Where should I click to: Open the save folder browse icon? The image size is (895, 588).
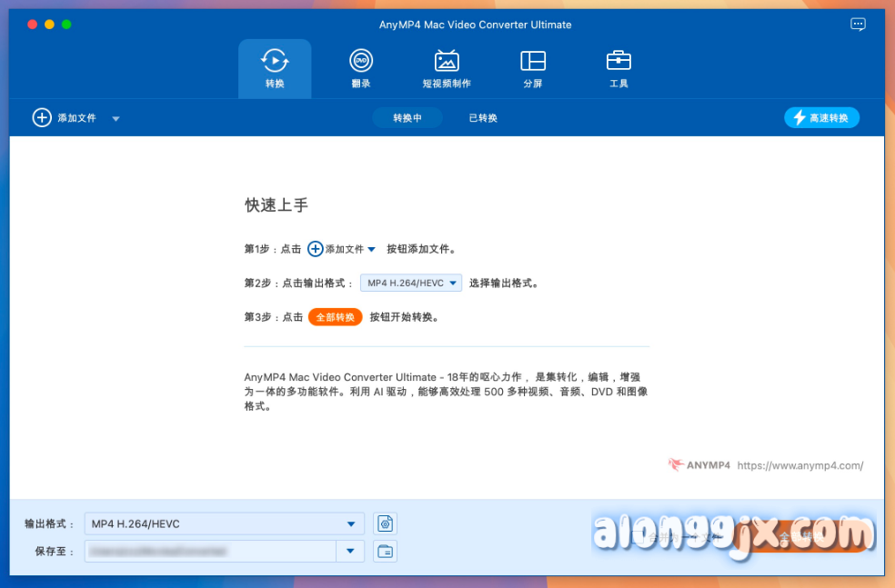(x=386, y=551)
